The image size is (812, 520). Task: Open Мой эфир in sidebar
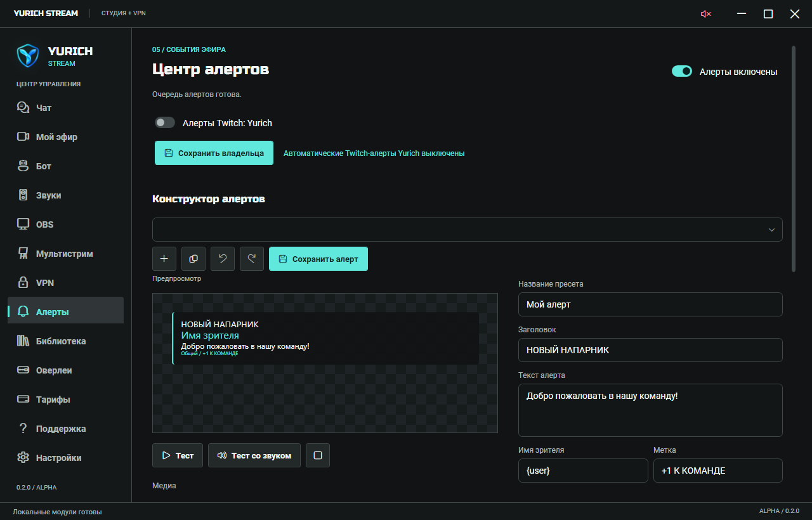point(65,137)
